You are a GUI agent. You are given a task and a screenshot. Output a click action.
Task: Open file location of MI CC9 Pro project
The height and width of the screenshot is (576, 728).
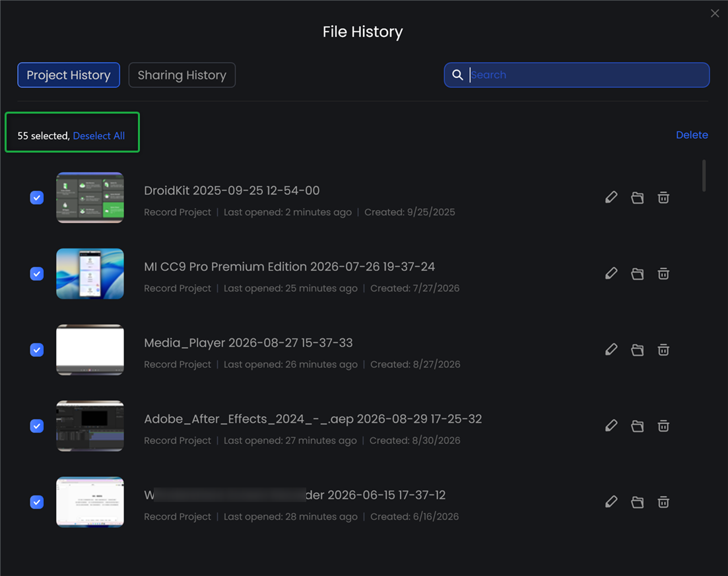point(638,273)
